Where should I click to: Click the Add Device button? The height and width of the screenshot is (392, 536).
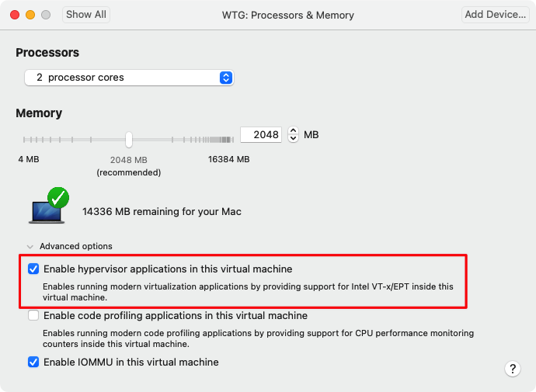pyautogui.click(x=495, y=15)
